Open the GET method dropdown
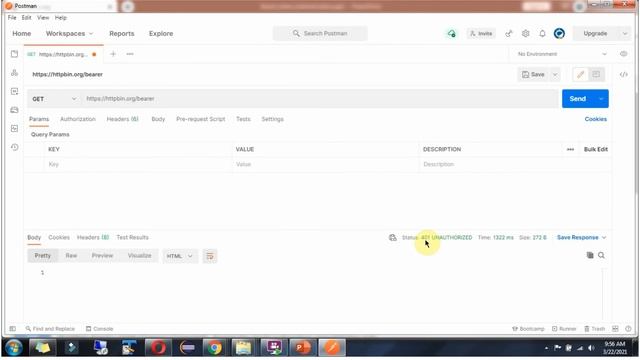640x360 pixels. (x=54, y=99)
